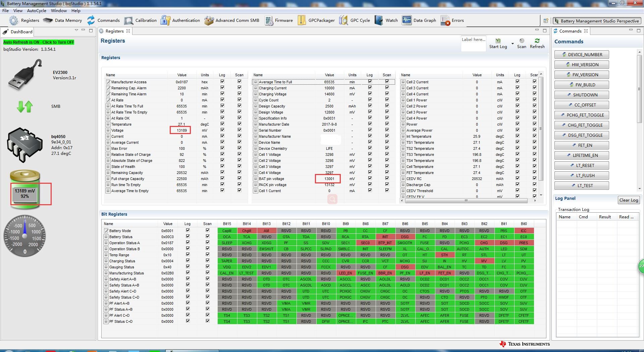Send the FET_EN command
The image size is (644, 352).
(582, 145)
